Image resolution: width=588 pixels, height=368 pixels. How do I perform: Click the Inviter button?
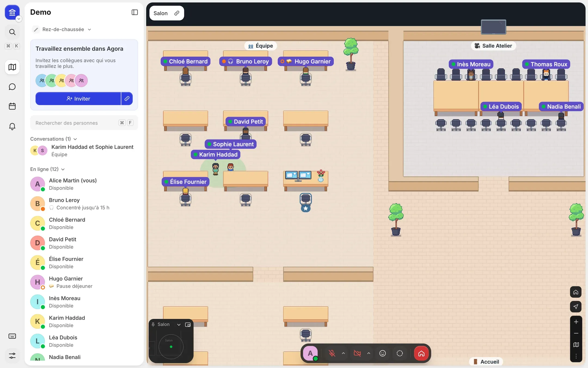click(x=78, y=98)
